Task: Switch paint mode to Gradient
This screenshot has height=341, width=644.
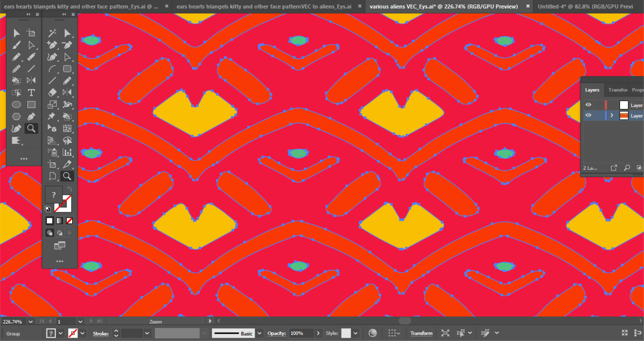Action: [59, 221]
